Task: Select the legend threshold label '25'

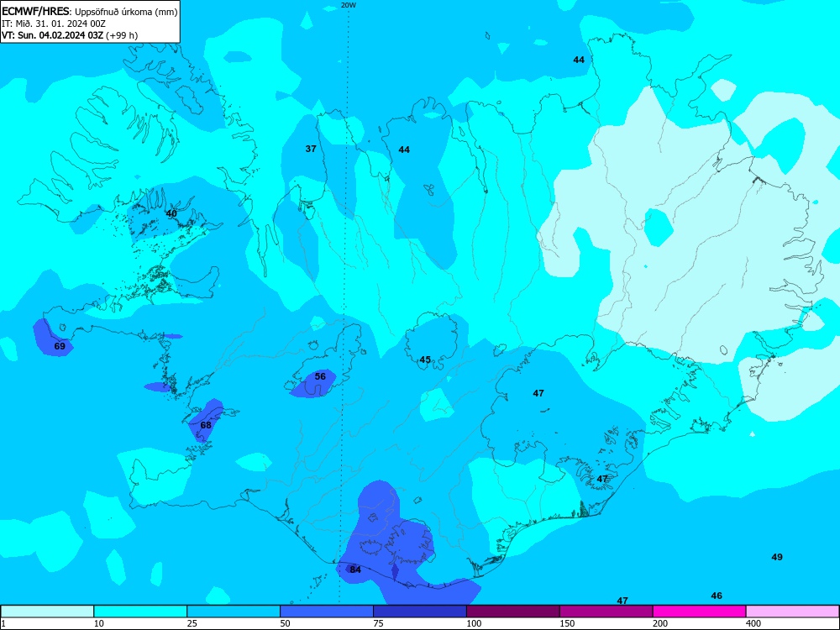Action: [192, 623]
